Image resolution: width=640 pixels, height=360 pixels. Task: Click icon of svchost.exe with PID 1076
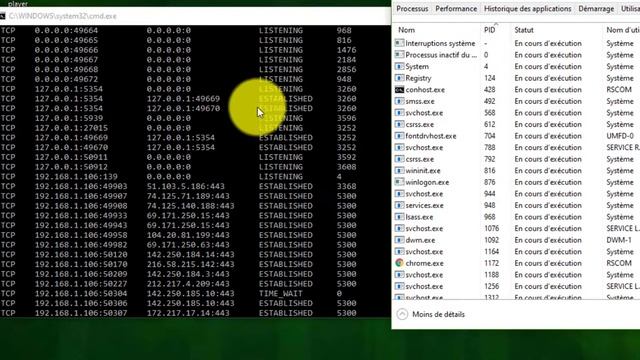click(399, 229)
